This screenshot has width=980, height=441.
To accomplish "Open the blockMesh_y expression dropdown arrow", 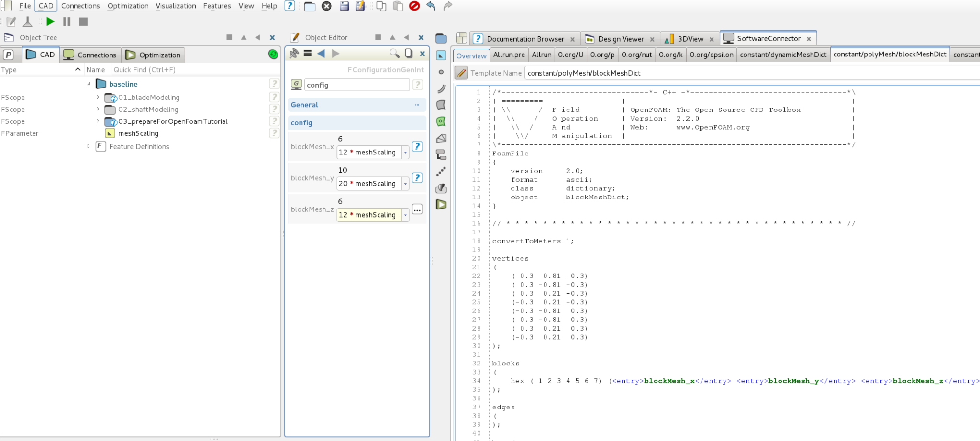I will pyautogui.click(x=405, y=184).
